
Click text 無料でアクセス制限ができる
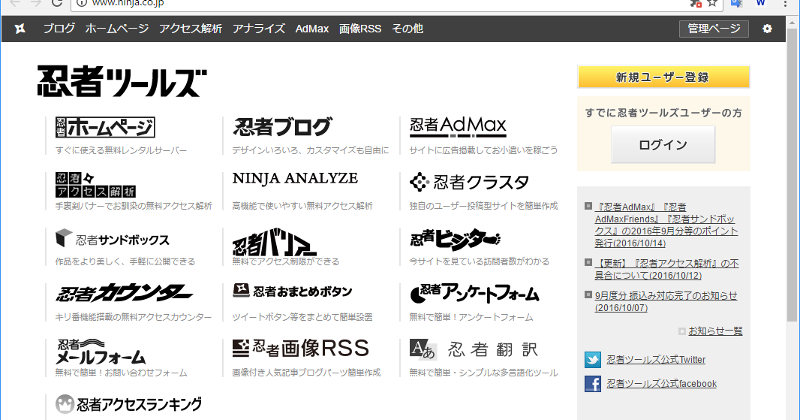[x=285, y=261]
